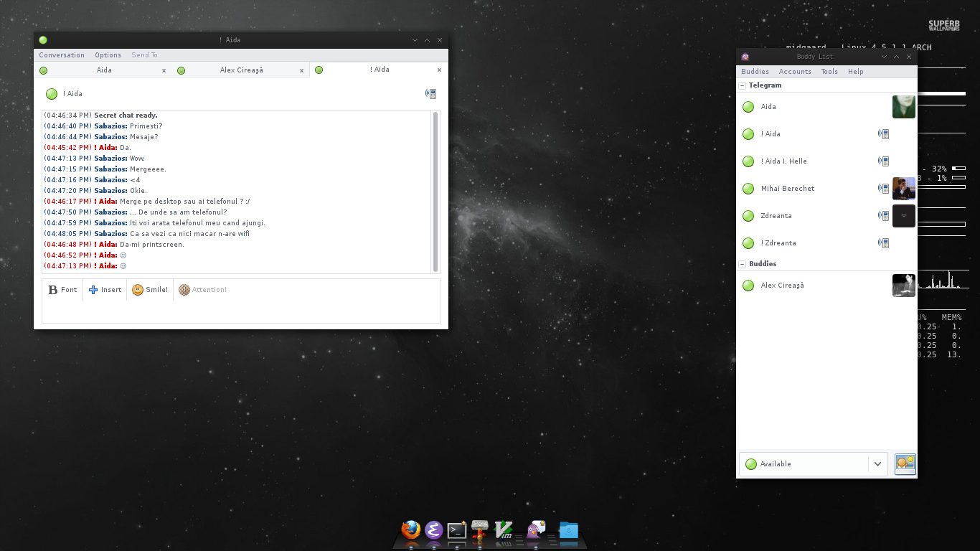
Task: Close the Aida conversation tab
Action: (164, 70)
